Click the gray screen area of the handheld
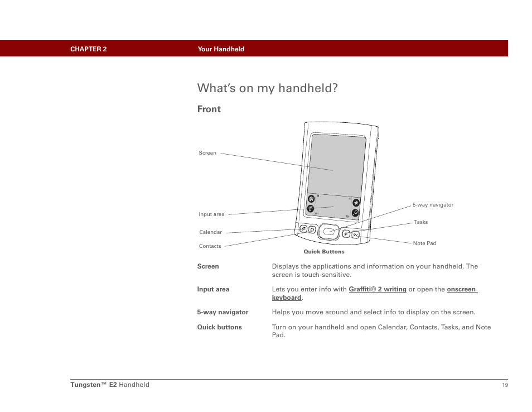 [337, 165]
